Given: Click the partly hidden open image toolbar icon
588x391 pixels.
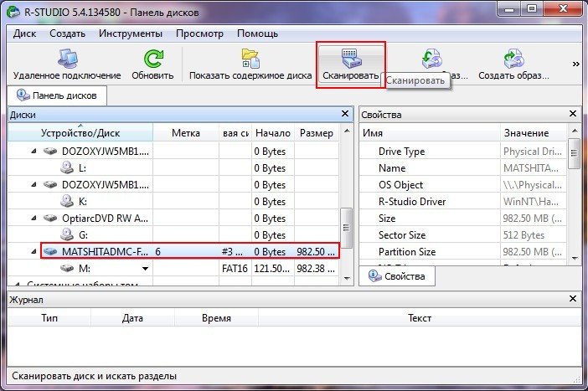Looking at the screenshot, I should (x=432, y=59).
